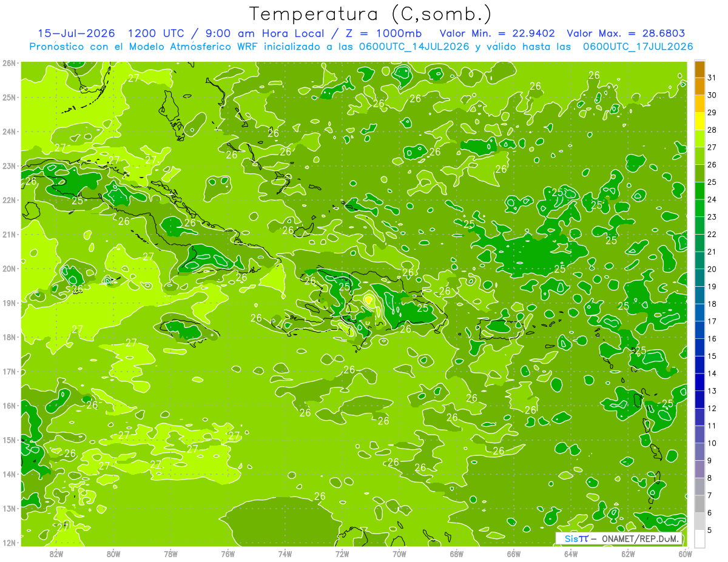Click longitude label "66W"
The height and width of the screenshot is (562, 728).
click(x=514, y=554)
